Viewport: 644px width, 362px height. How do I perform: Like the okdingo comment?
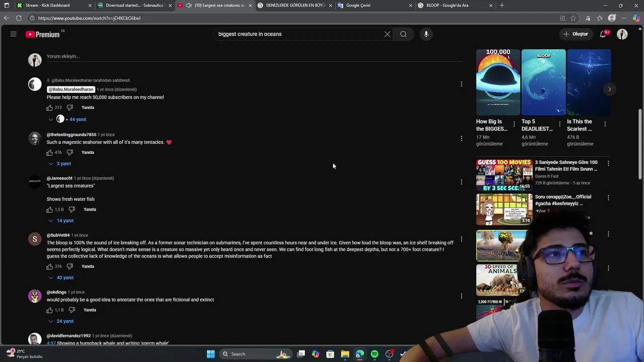tap(50, 310)
